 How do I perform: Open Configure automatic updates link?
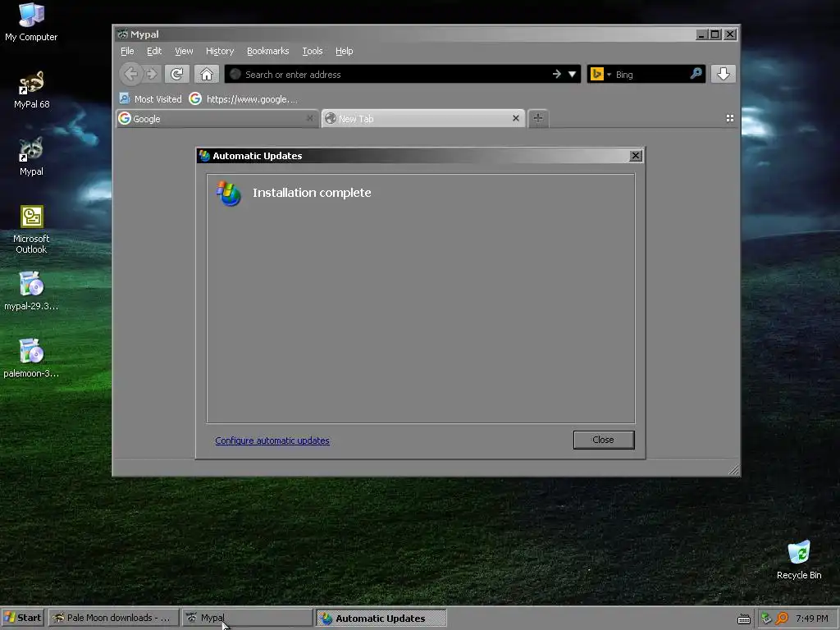[x=272, y=441]
